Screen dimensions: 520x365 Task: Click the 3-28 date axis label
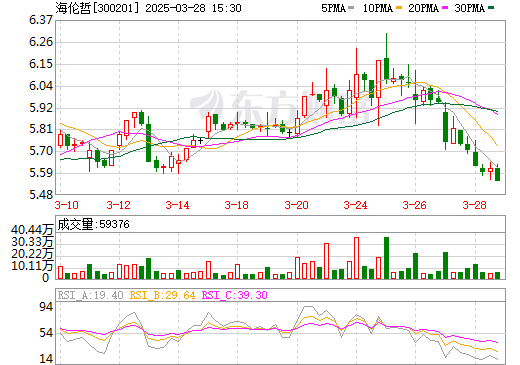point(474,205)
